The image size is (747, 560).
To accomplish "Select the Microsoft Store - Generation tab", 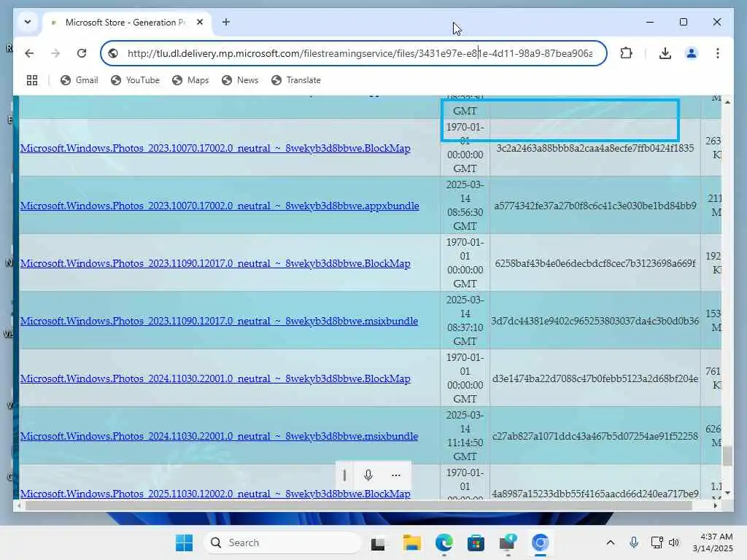I will pos(126,23).
